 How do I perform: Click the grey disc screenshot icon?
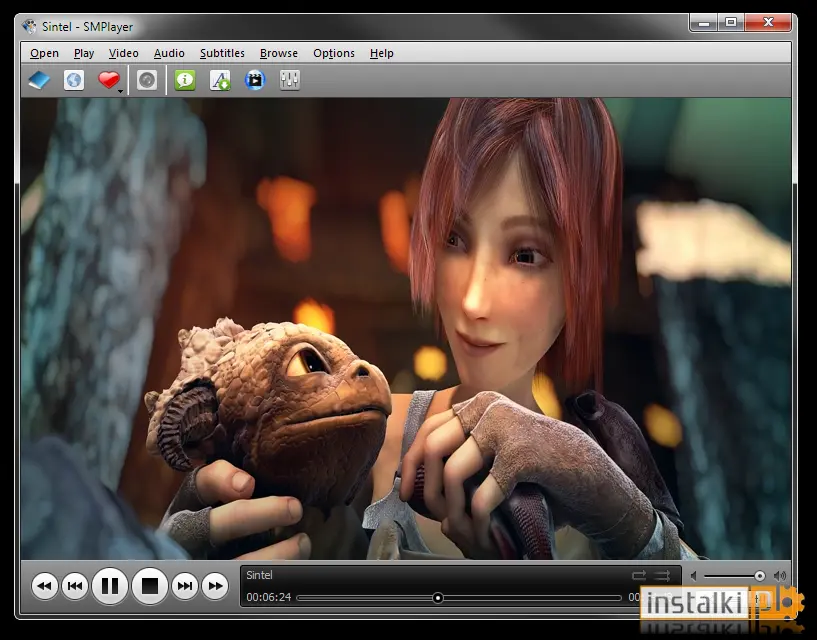147,80
